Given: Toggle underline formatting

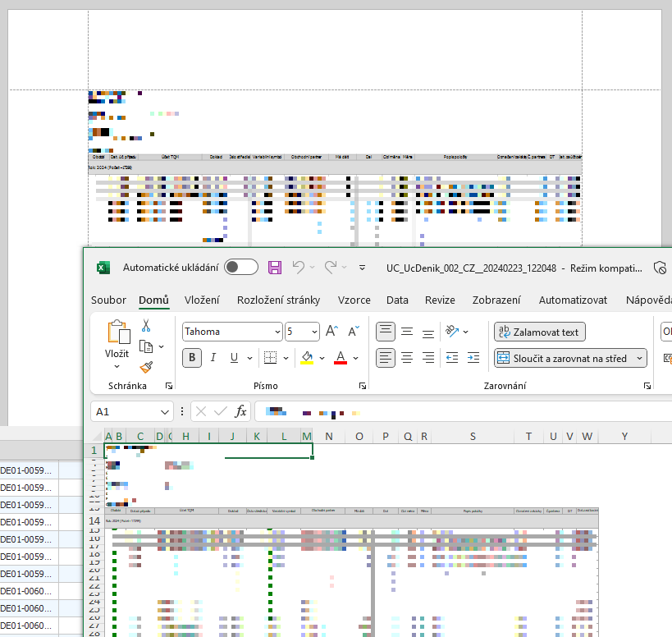Looking at the screenshot, I should 234,358.
